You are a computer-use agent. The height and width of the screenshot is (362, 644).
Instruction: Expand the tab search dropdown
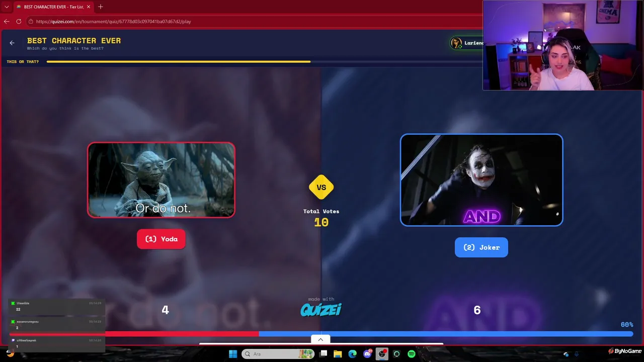coord(7,7)
